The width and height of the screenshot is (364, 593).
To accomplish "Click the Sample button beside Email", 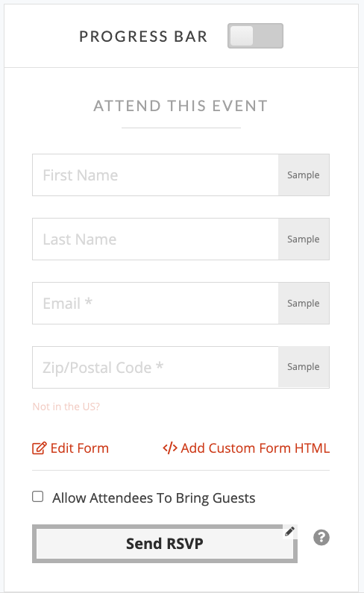I will [304, 303].
